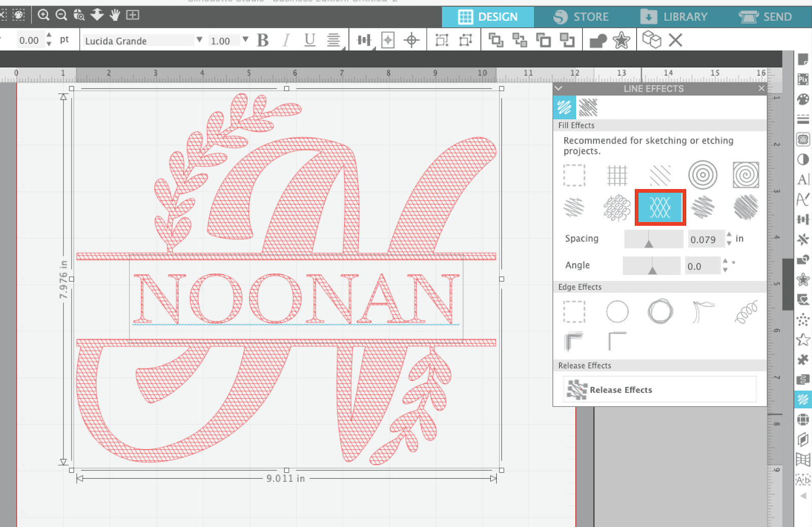Select the plain circle edge effect
Screen dimensions: 812x527
click(x=617, y=311)
